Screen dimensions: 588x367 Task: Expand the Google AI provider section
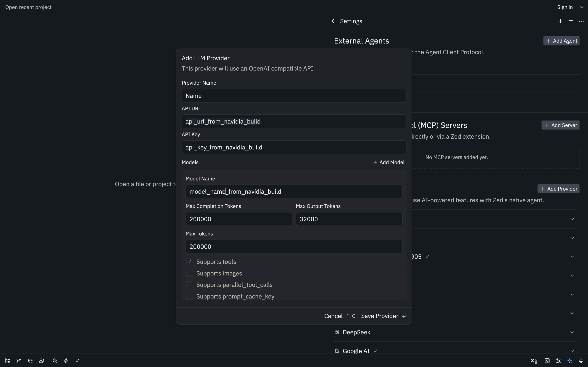[572, 350]
